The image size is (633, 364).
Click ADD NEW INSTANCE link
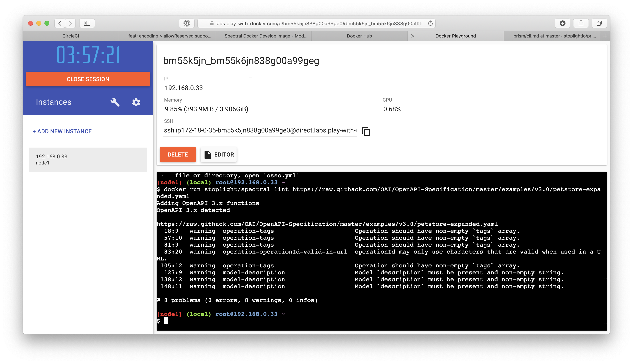[62, 131]
